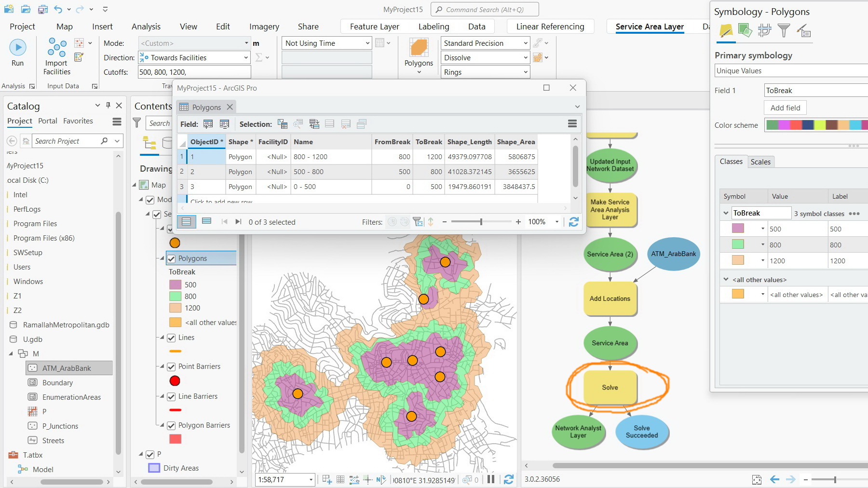Toggle visibility of the Lines layer

(172, 338)
